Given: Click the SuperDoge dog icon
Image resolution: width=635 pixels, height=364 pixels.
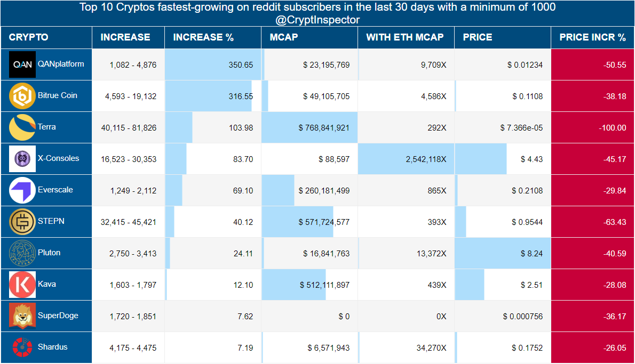Looking at the screenshot, I should coord(22,316).
